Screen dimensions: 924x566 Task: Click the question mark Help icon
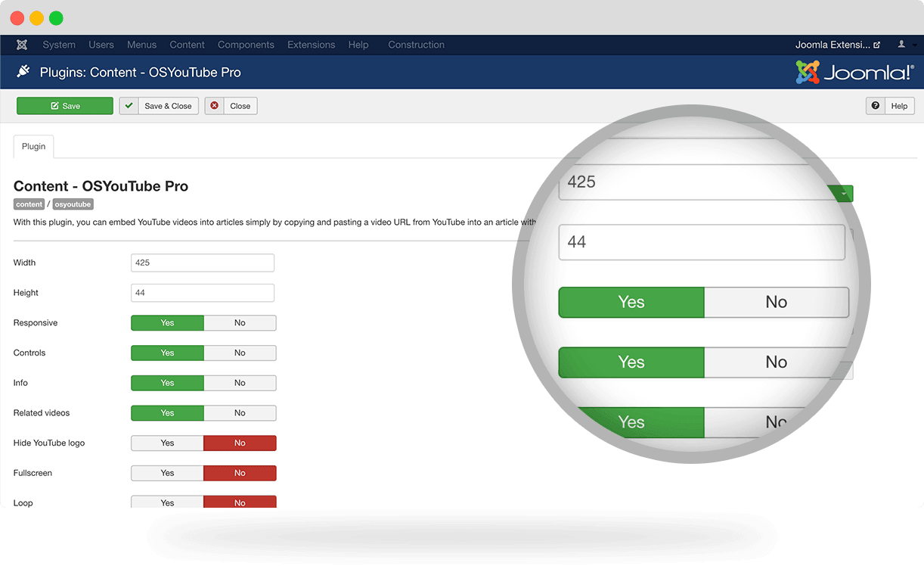[x=876, y=106]
